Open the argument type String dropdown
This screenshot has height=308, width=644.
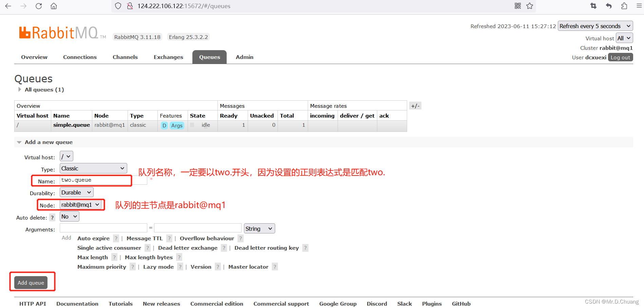(260, 229)
